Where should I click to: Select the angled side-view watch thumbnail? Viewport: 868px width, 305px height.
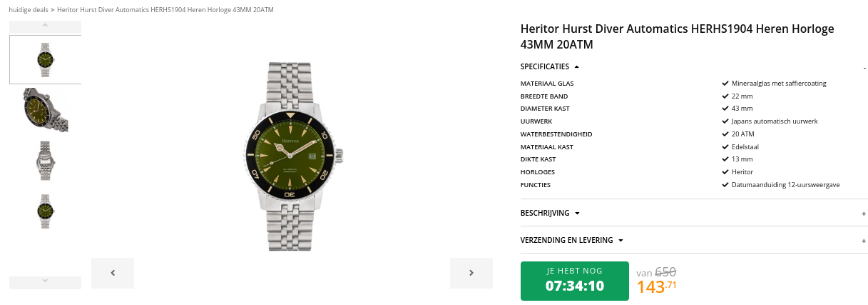click(45, 110)
